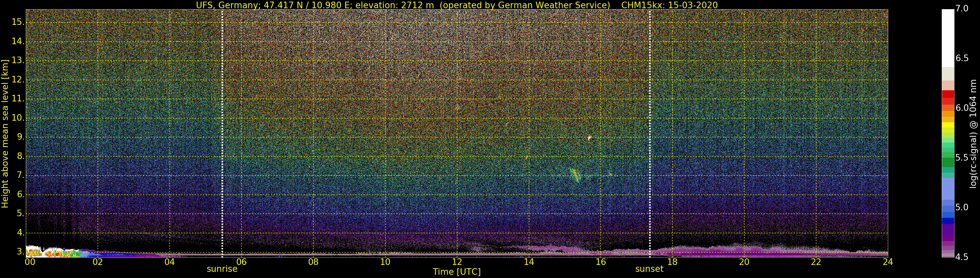Click the 'Time [UTC]' axis label

point(457,272)
